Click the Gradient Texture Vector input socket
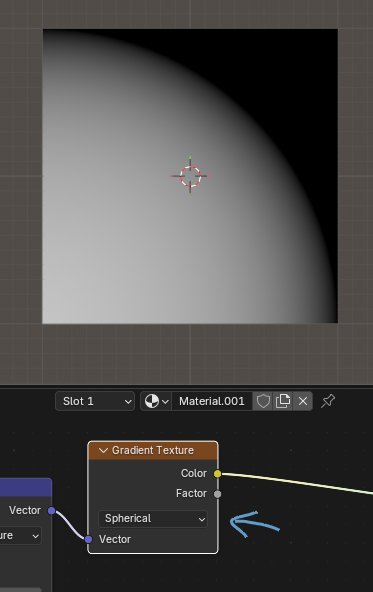Screen dimensions: 373x592 (88, 539)
